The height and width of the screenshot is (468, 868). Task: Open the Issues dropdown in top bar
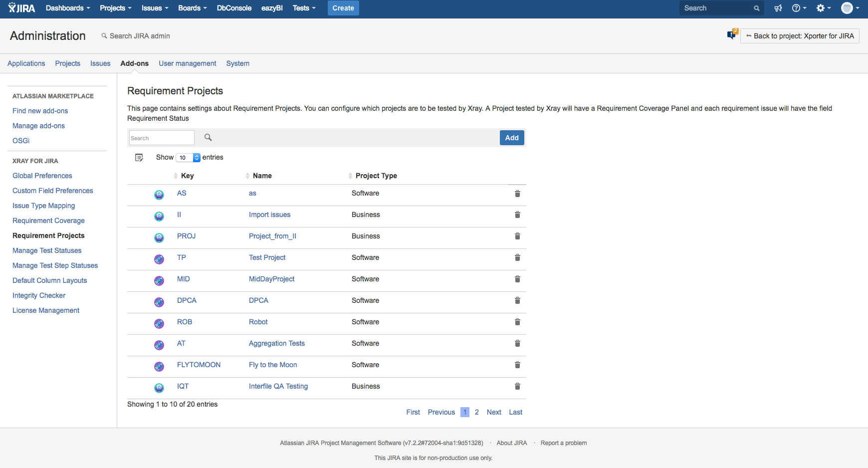point(155,8)
